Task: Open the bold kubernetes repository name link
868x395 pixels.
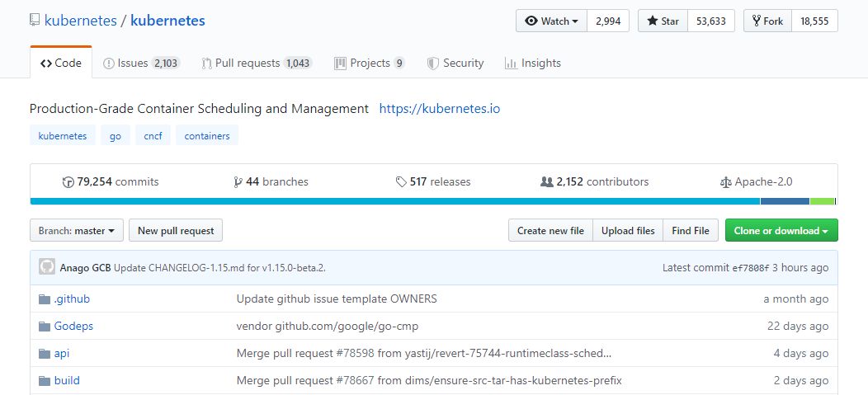Action: (167, 21)
